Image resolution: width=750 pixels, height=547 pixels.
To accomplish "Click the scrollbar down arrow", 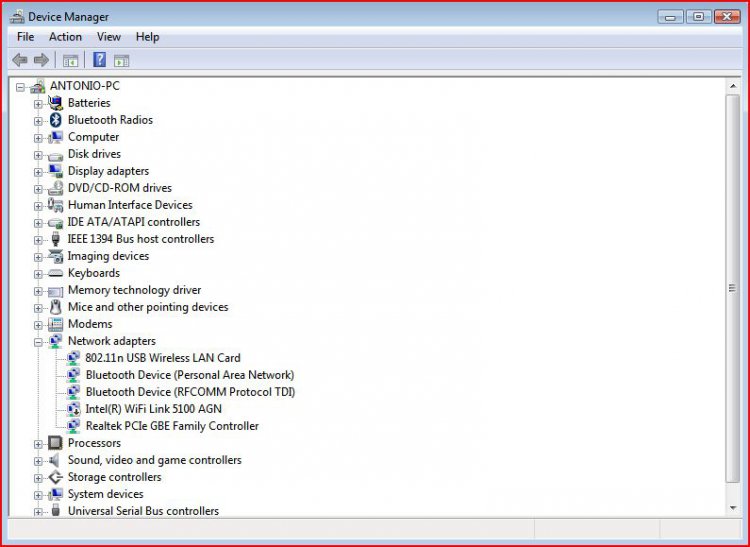I will 733,508.
